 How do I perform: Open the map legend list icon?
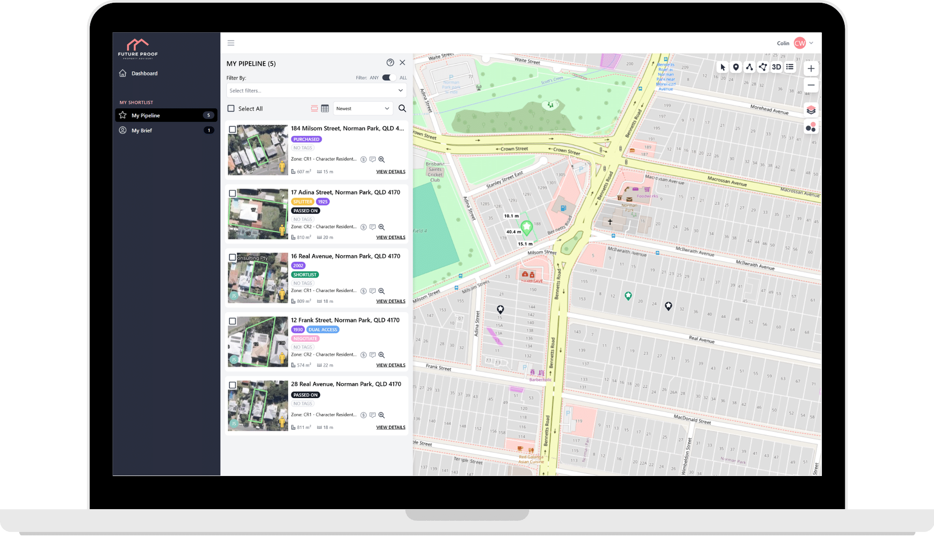(x=790, y=67)
